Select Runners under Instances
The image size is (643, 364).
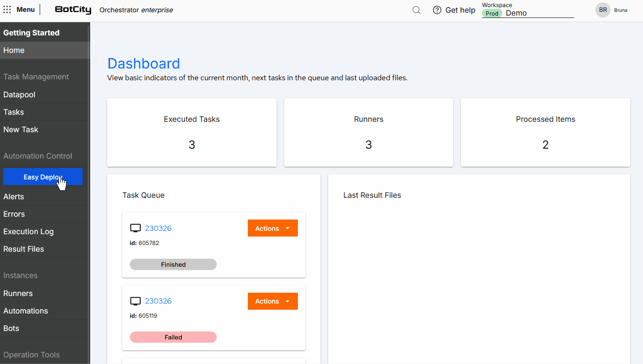[18, 293]
